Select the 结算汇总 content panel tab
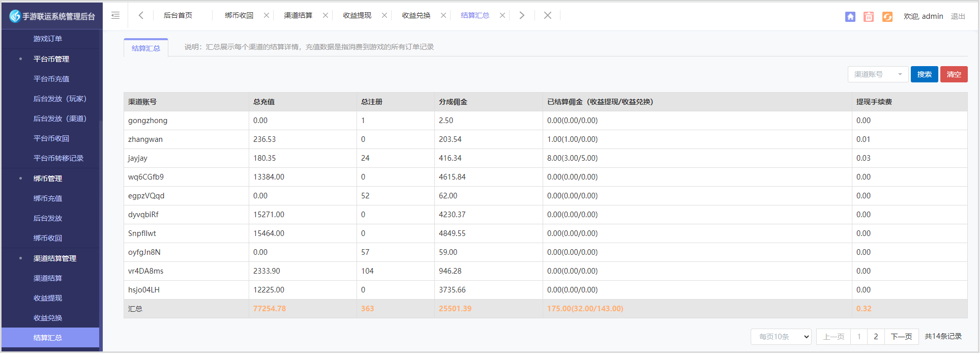The image size is (980, 355). click(x=146, y=48)
